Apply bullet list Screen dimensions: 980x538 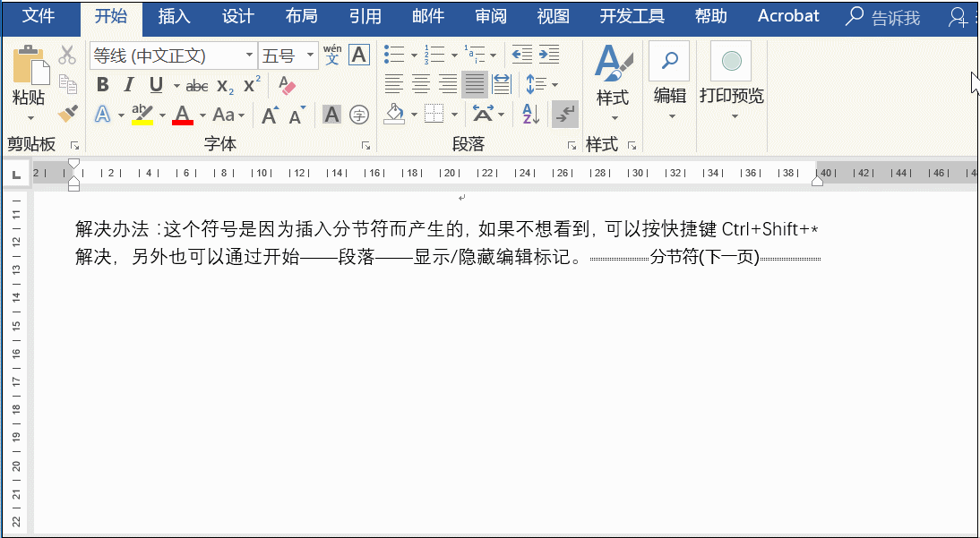tap(394, 55)
